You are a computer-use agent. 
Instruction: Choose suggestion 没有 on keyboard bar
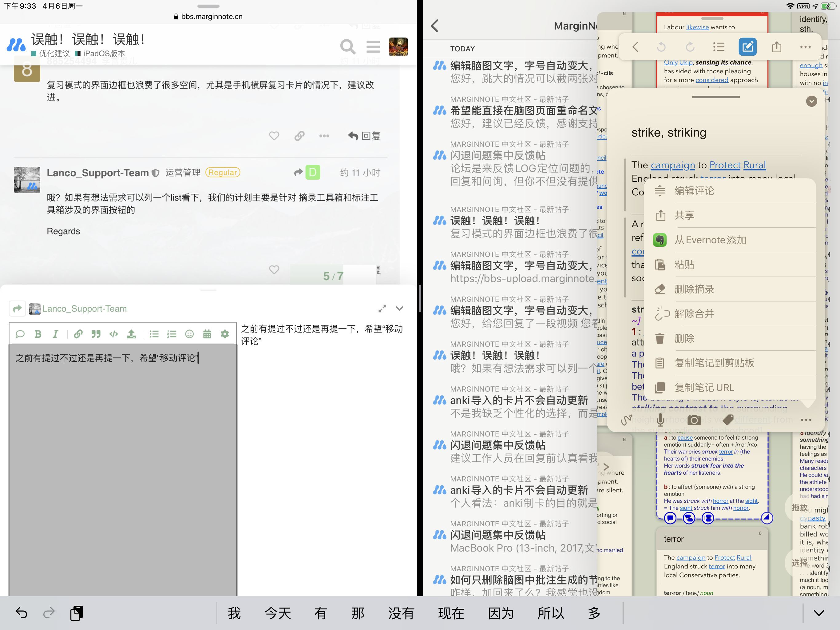coord(401,613)
